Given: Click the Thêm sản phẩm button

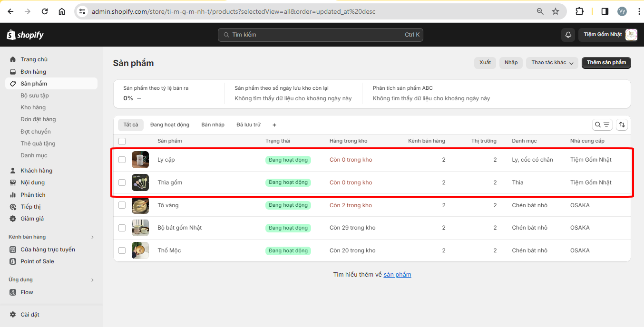Looking at the screenshot, I should pyautogui.click(x=606, y=63).
